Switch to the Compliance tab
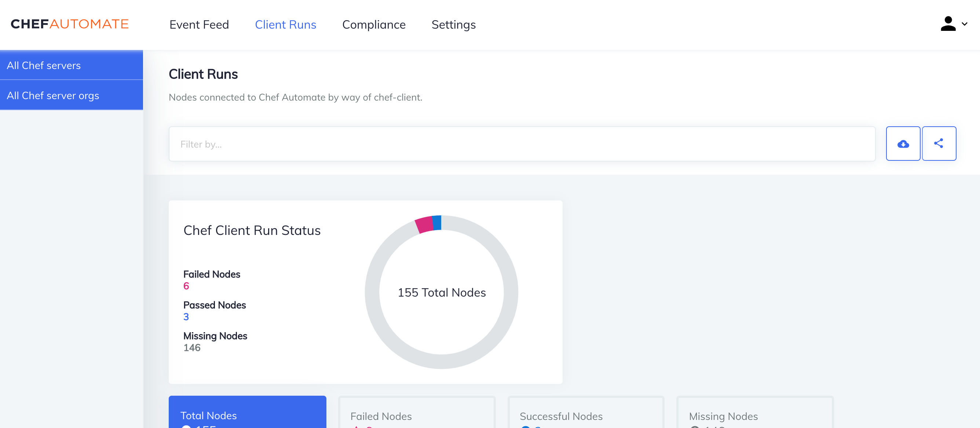This screenshot has height=428, width=980. 374,24
